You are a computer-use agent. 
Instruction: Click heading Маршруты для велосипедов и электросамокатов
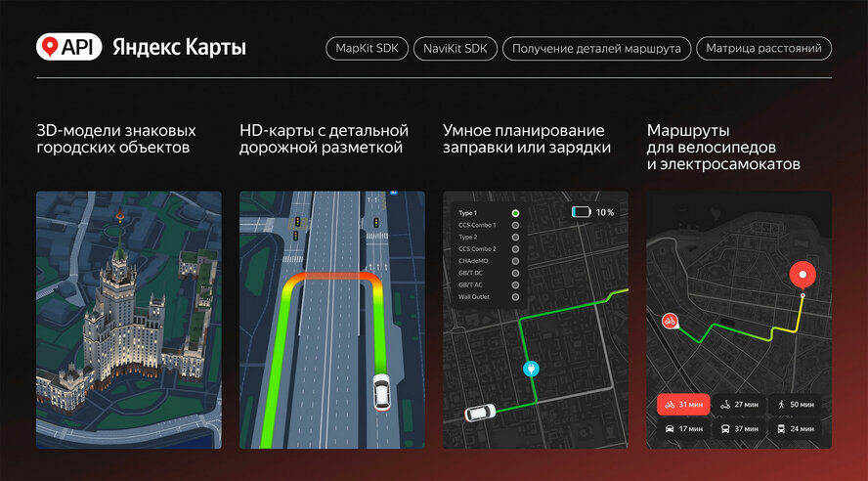pos(723,148)
